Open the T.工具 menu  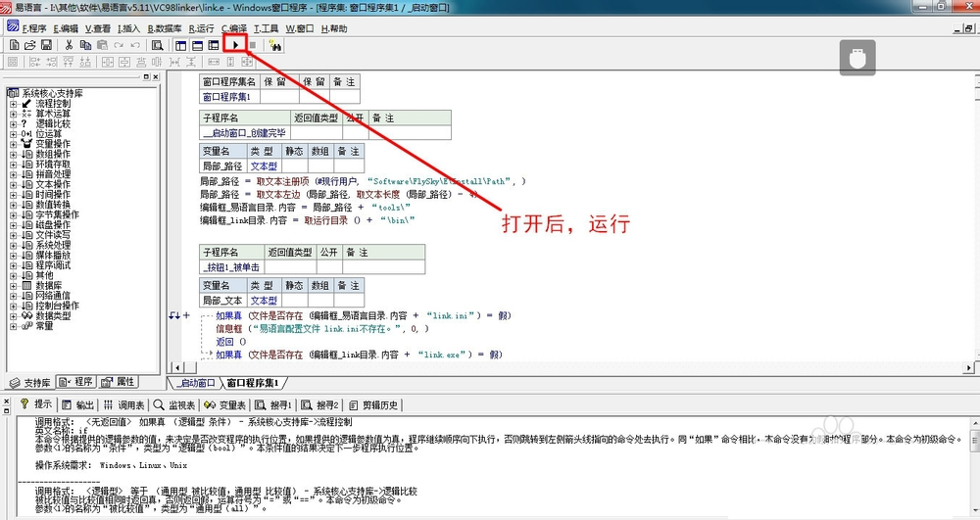(267, 28)
